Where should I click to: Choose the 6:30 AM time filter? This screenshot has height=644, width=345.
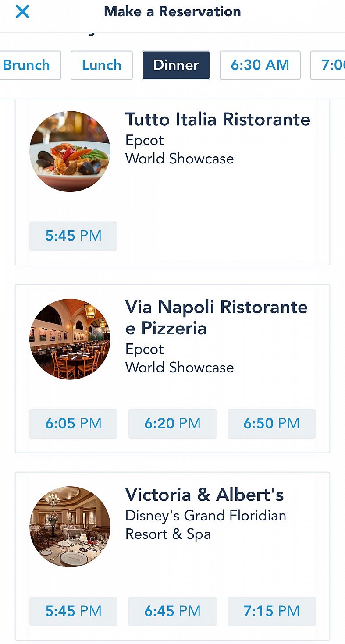[260, 65]
